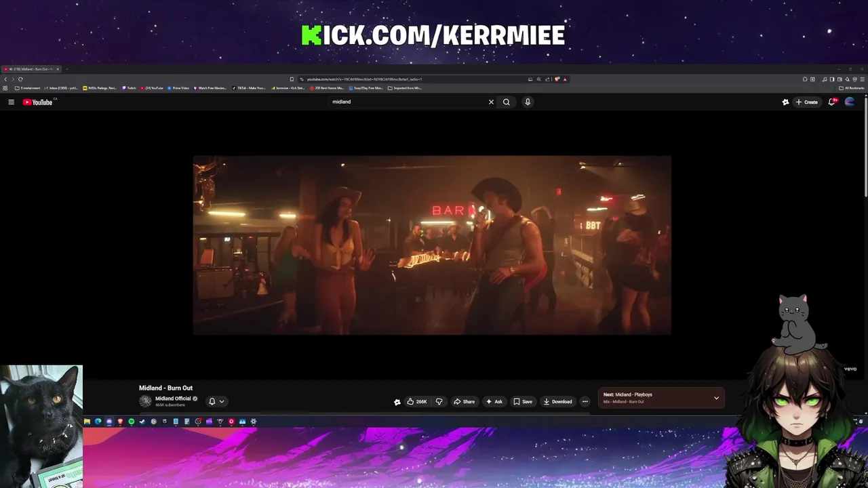Click the browser address bar URL
868x488 pixels.
tap(364, 79)
